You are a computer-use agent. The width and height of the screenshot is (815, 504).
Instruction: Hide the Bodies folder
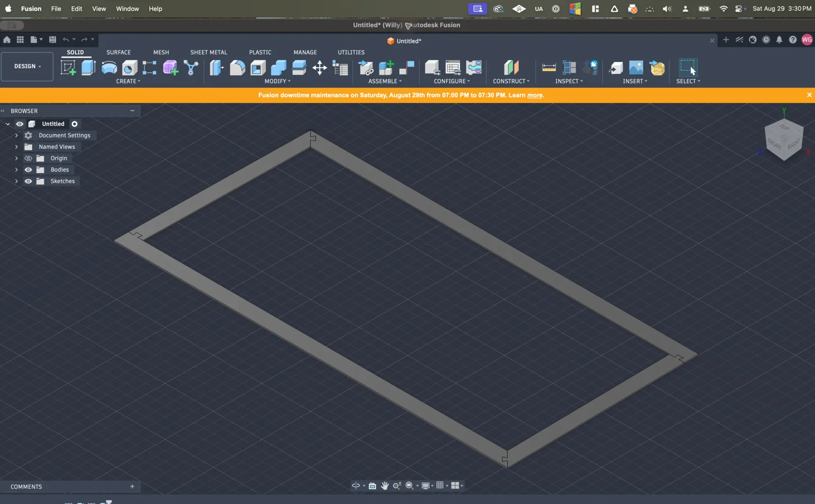click(28, 170)
